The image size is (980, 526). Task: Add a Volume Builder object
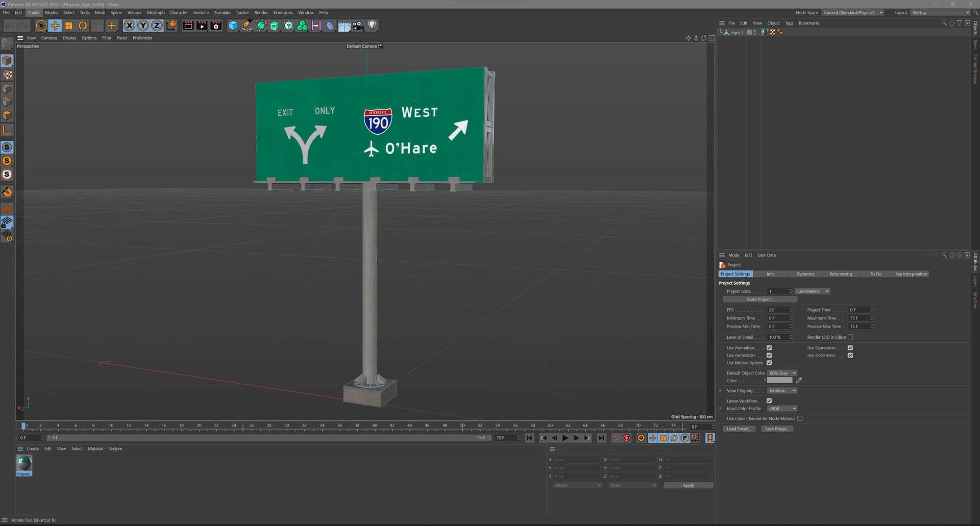coord(302,26)
